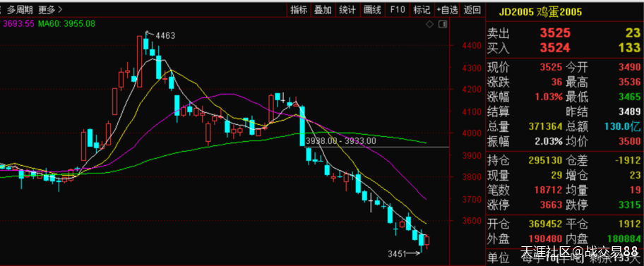Open the F10 info page
This screenshot has width=644, height=266.
point(398,10)
